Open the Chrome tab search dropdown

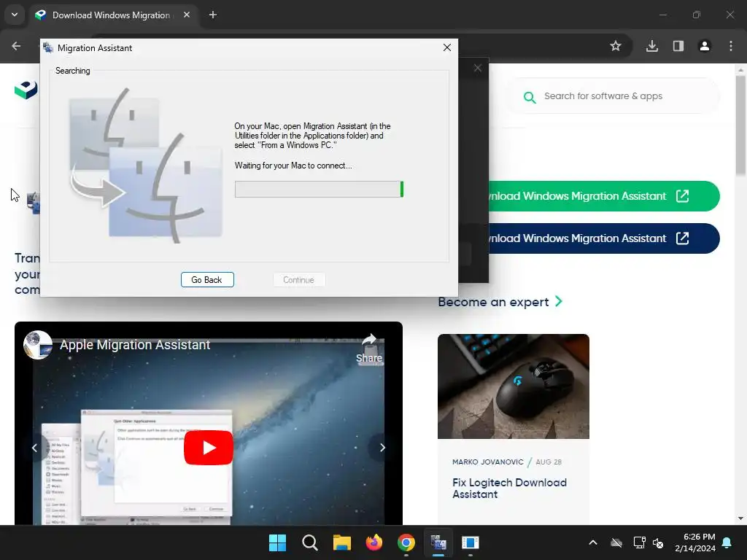click(15, 15)
